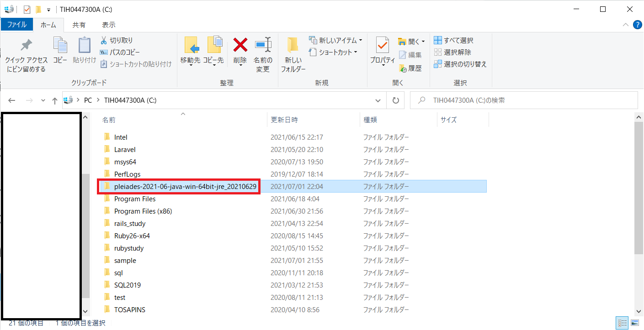Click the search box for C: drive
This screenshot has height=330, width=644.
524,100
